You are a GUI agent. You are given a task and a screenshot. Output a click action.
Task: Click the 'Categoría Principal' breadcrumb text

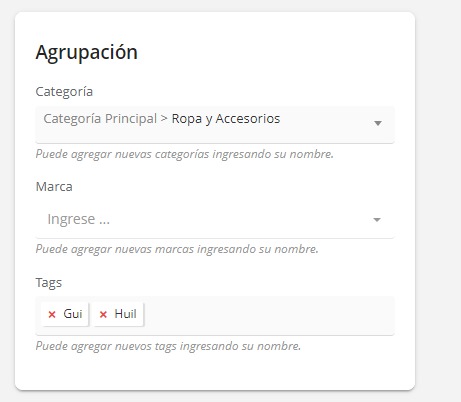[100, 119]
